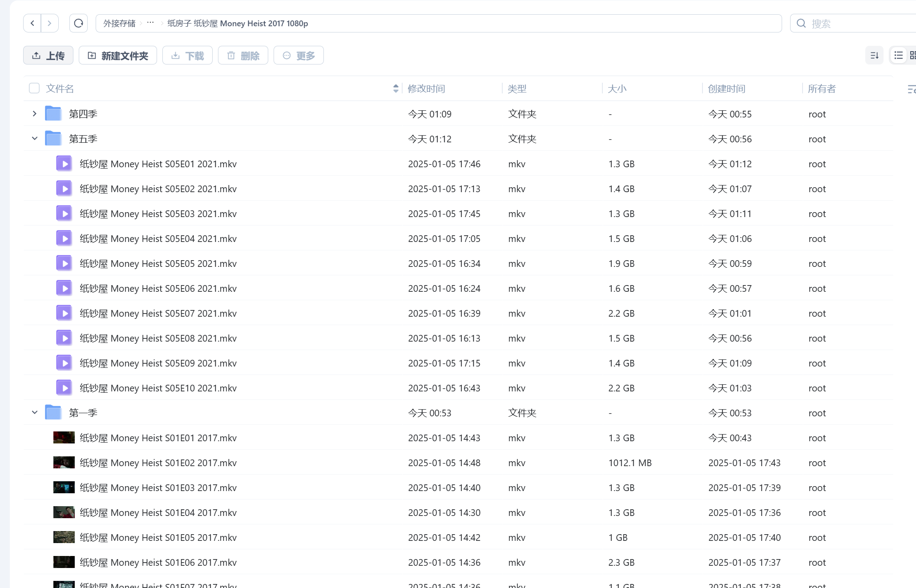Image resolution: width=916 pixels, height=588 pixels.
Task: Click video icon for S05E07 file
Action: click(x=64, y=313)
